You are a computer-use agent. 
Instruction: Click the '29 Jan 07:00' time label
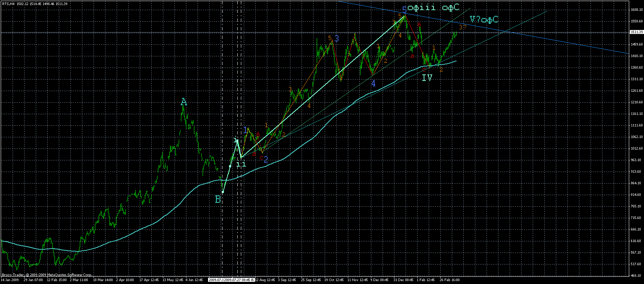pos(33,280)
